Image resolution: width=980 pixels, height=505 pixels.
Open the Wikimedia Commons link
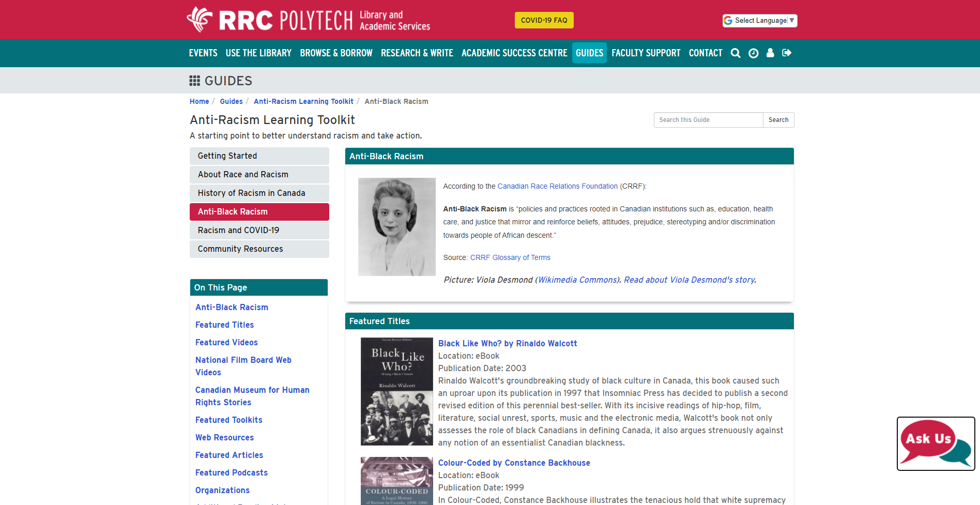pos(577,280)
